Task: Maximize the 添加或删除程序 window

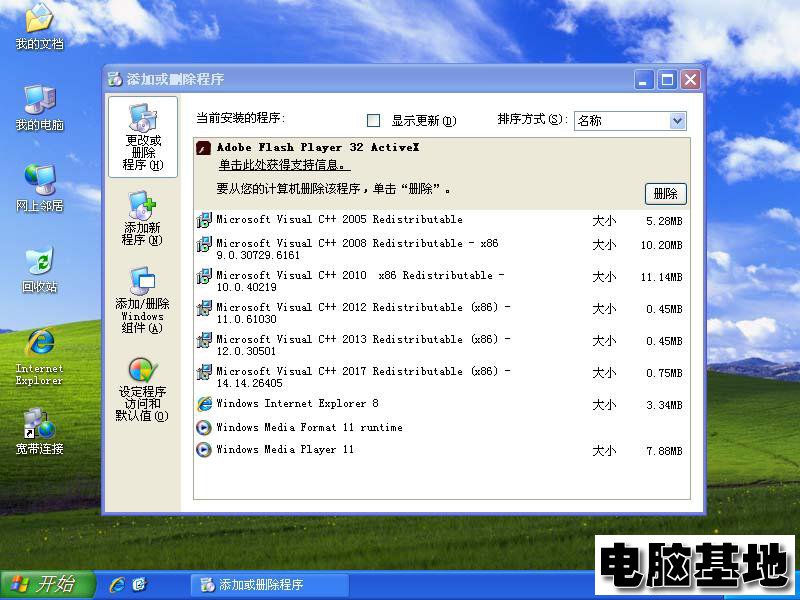Action: tap(667, 80)
